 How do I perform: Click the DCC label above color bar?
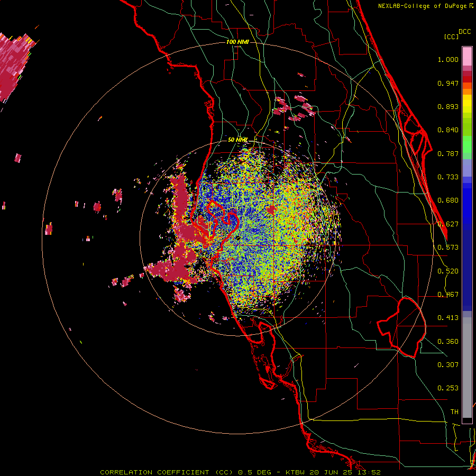point(465,32)
